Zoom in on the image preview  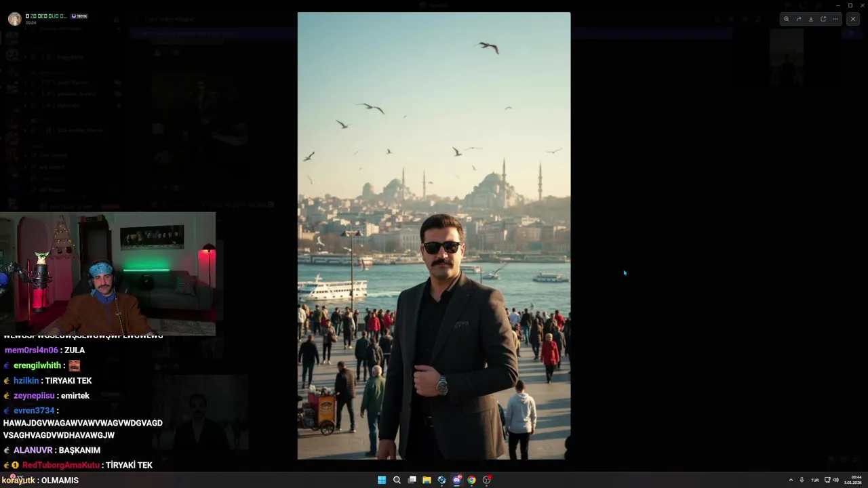[x=787, y=19]
